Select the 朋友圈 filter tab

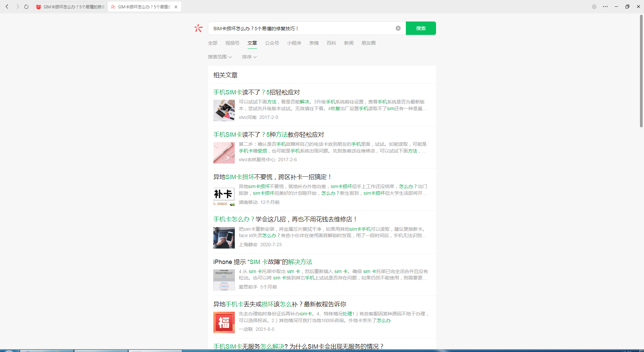click(369, 43)
